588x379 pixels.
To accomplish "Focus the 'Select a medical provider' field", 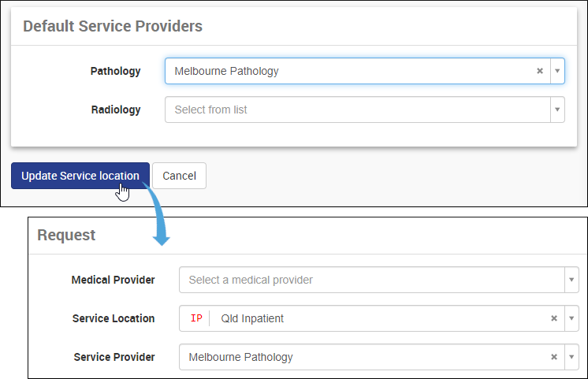I will point(370,280).
